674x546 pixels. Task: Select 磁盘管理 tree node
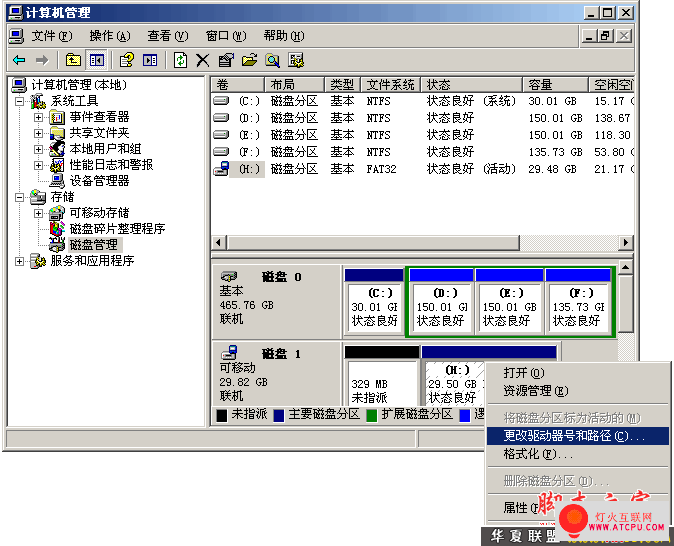point(94,245)
